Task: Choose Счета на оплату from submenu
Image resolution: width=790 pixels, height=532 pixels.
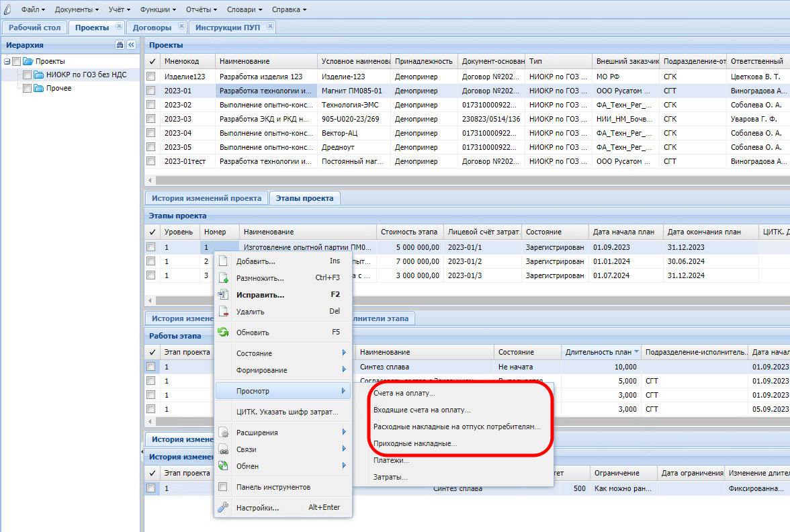Action: [404, 393]
